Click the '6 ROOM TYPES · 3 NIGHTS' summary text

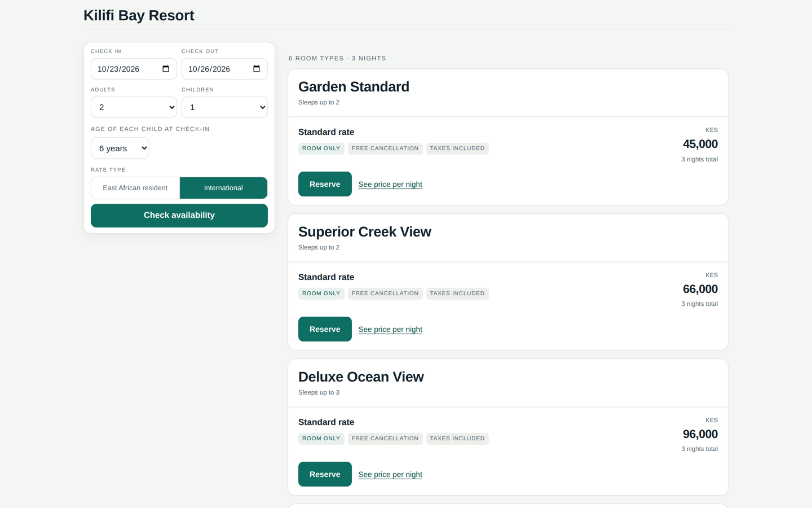[x=337, y=58]
